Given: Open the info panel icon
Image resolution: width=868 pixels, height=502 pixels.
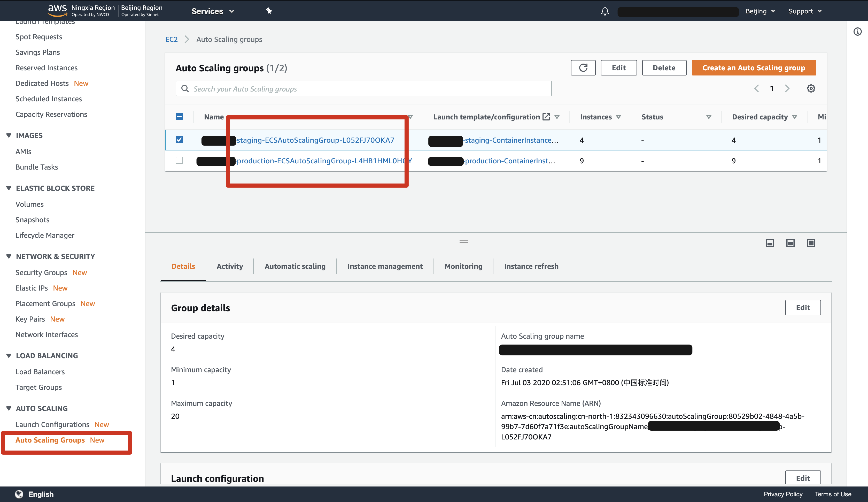Looking at the screenshot, I should pos(857,32).
